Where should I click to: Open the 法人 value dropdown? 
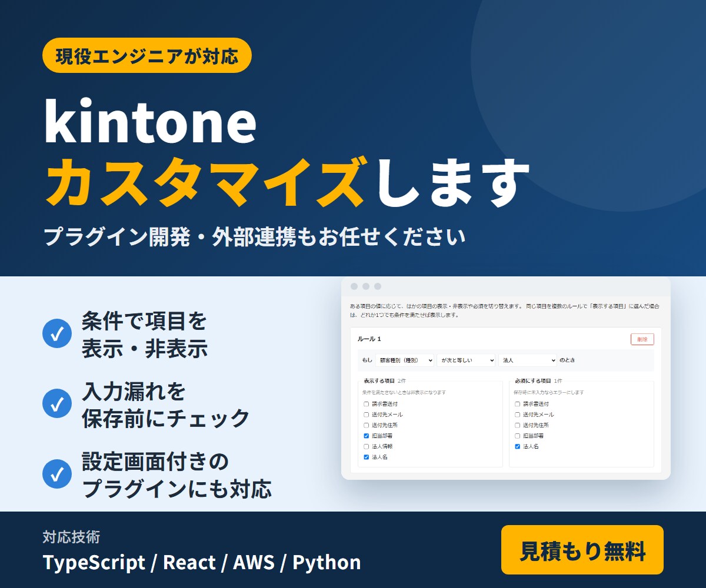[x=527, y=360]
